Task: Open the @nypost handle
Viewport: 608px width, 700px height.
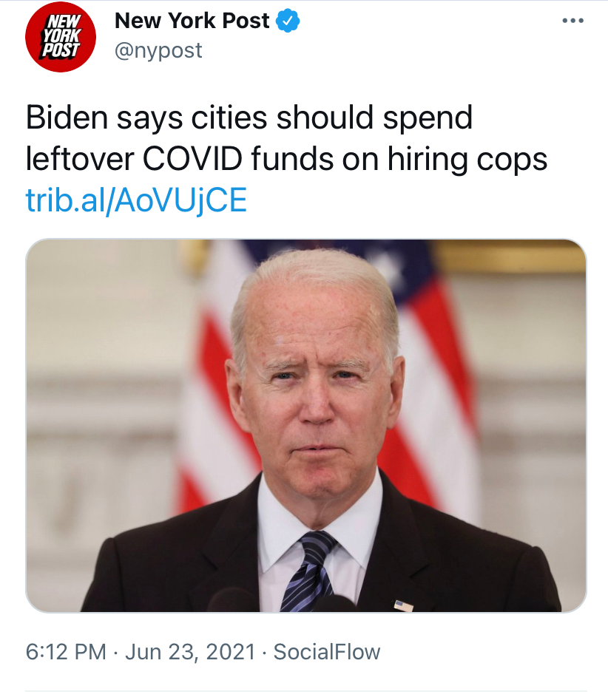Action: click(x=158, y=50)
